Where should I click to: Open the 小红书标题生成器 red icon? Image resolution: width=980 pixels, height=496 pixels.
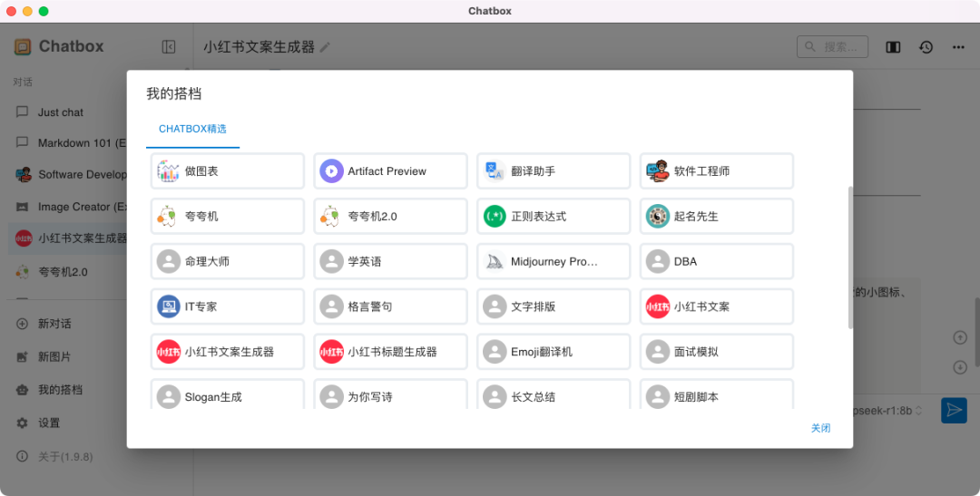tap(331, 352)
